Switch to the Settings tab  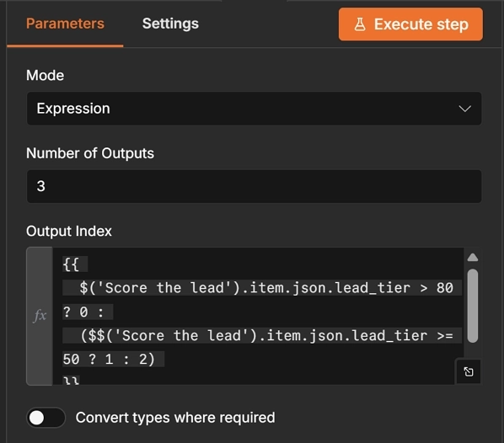[170, 24]
